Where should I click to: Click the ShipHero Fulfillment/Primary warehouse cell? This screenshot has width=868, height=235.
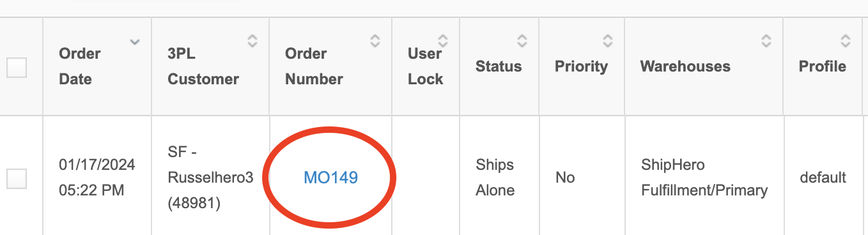pyautogui.click(x=704, y=178)
